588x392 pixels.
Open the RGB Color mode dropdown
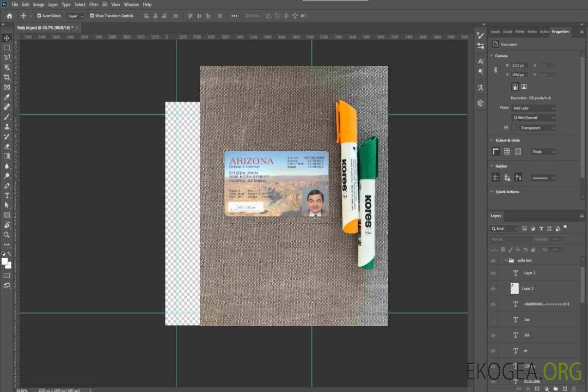tap(534, 108)
